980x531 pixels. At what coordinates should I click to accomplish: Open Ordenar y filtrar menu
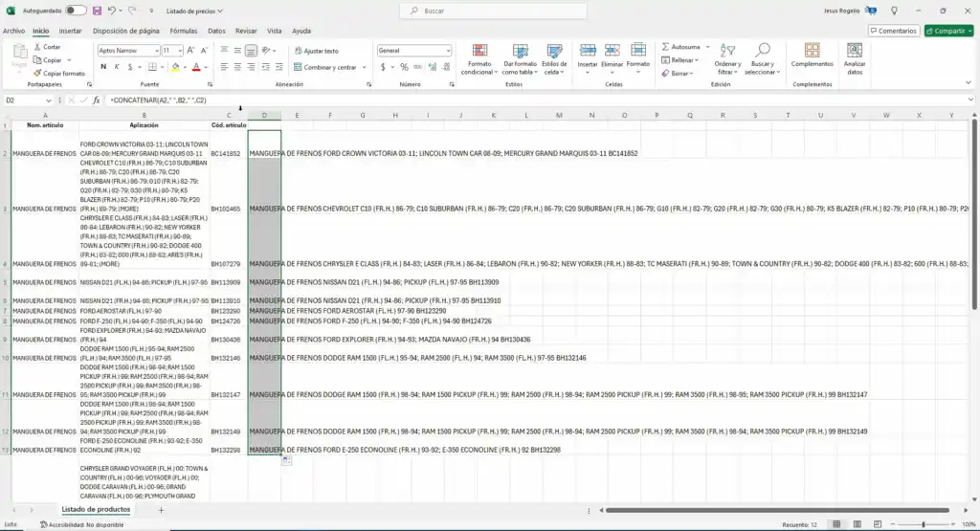727,60
